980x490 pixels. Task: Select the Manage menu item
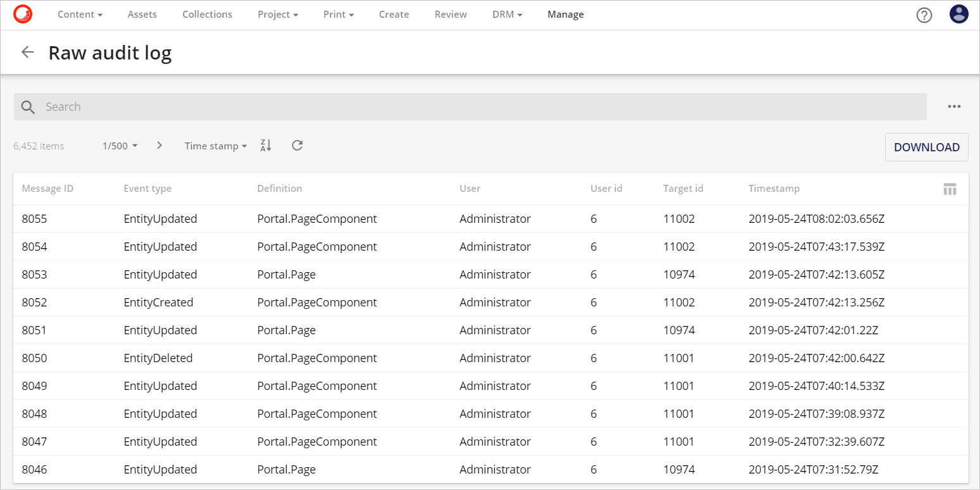pos(565,14)
